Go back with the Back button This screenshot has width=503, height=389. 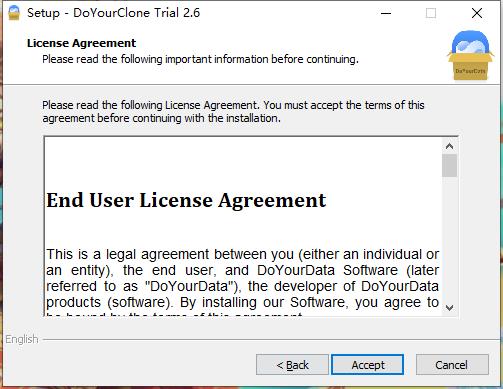click(292, 365)
